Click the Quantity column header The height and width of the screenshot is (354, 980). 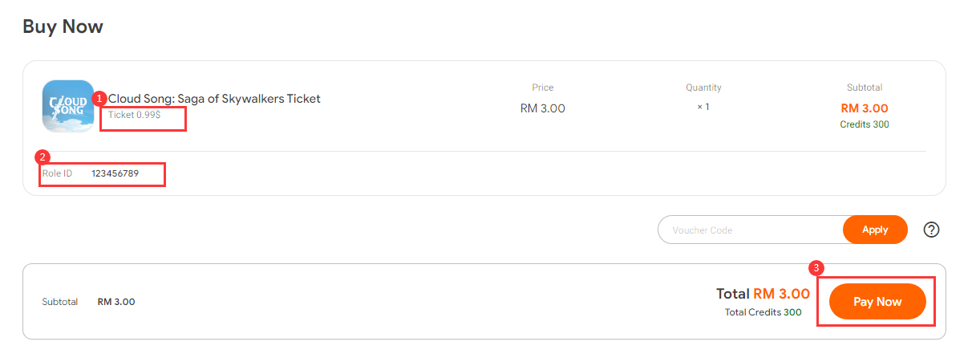point(703,87)
